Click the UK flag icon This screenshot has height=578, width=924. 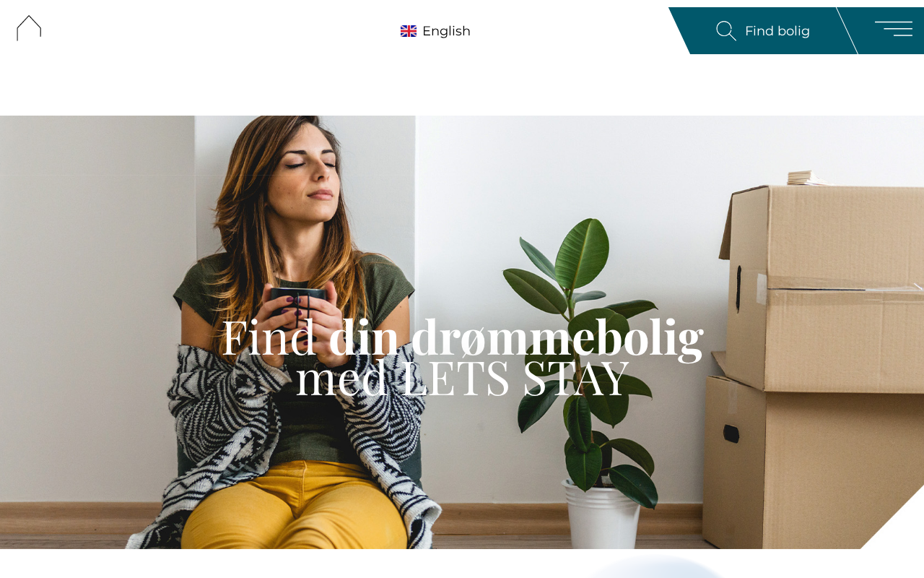coord(409,31)
